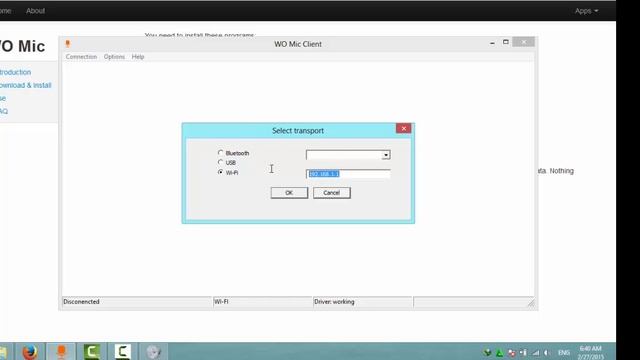
Task: Click the battery power tray icon
Action: tap(523, 353)
